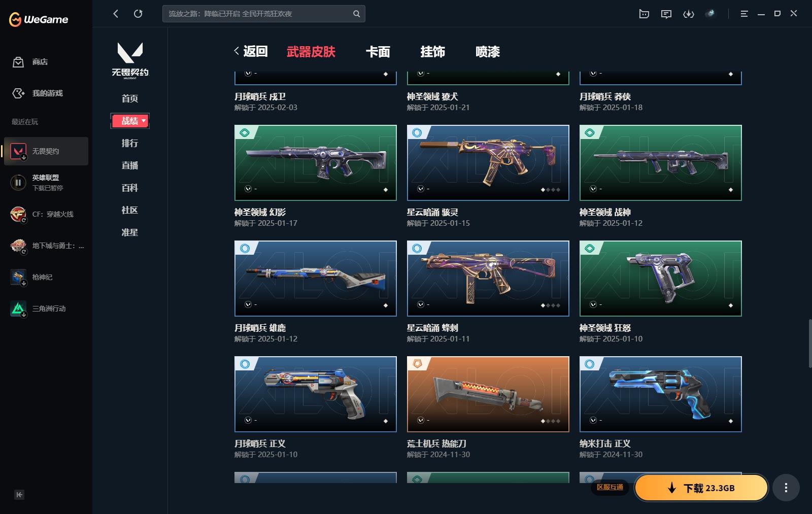Expand the 战绩 dropdown
The height and width of the screenshot is (514, 812).
coord(130,121)
